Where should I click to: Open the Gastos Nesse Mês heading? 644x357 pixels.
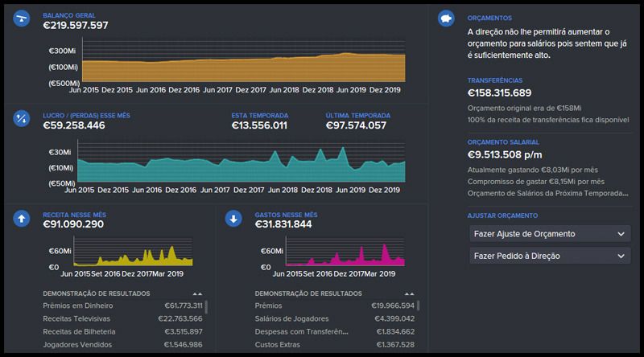pos(286,215)
